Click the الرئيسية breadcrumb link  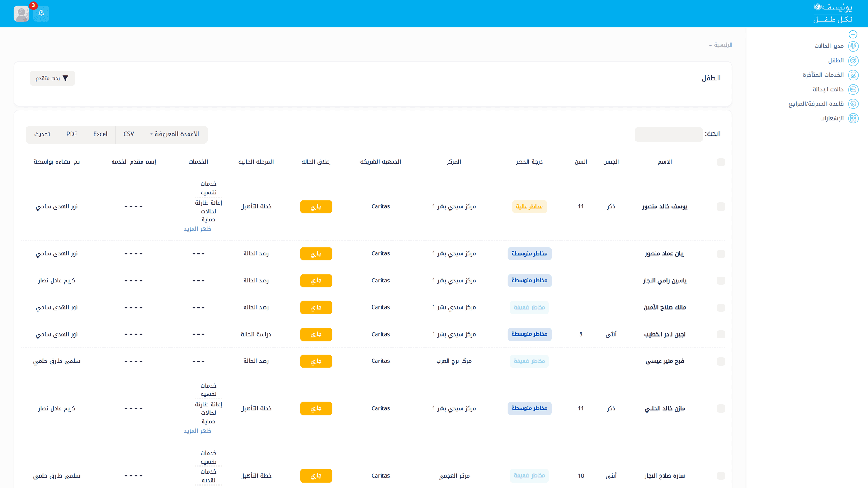[x=723, y=45]
